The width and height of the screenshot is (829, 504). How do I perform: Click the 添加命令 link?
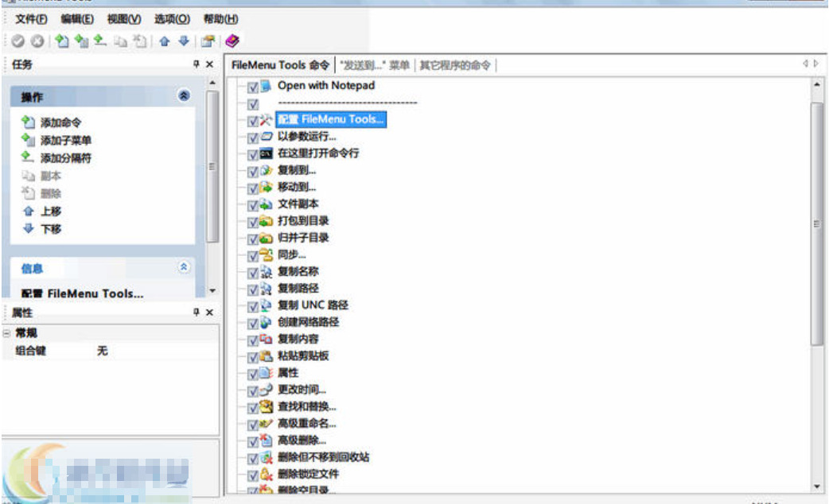pyautogui.click(x=60, y=122)
